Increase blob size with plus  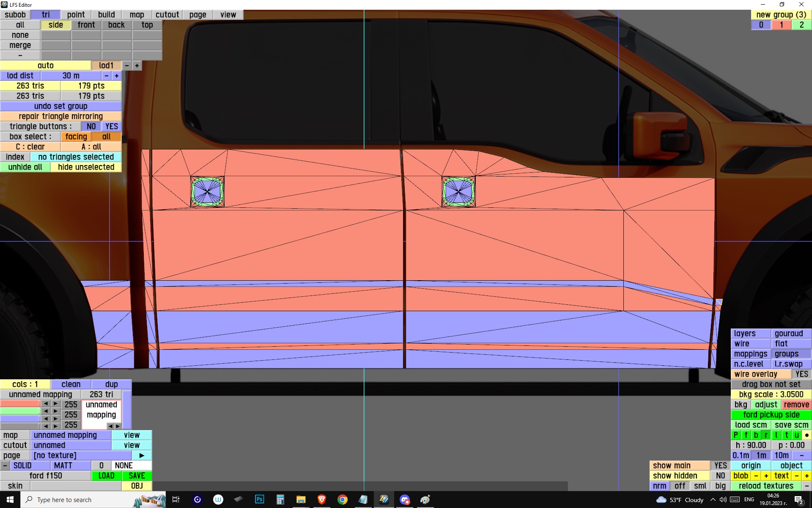pos(766,476)
